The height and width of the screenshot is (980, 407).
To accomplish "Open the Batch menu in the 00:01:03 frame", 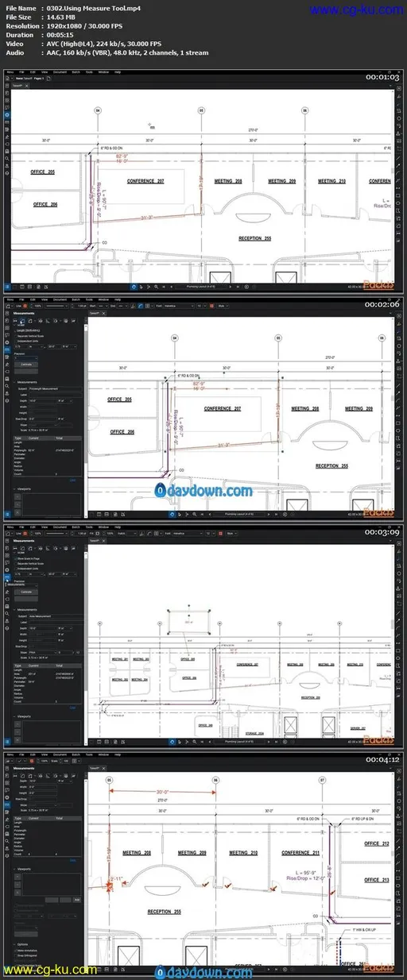I will [76, 71].
